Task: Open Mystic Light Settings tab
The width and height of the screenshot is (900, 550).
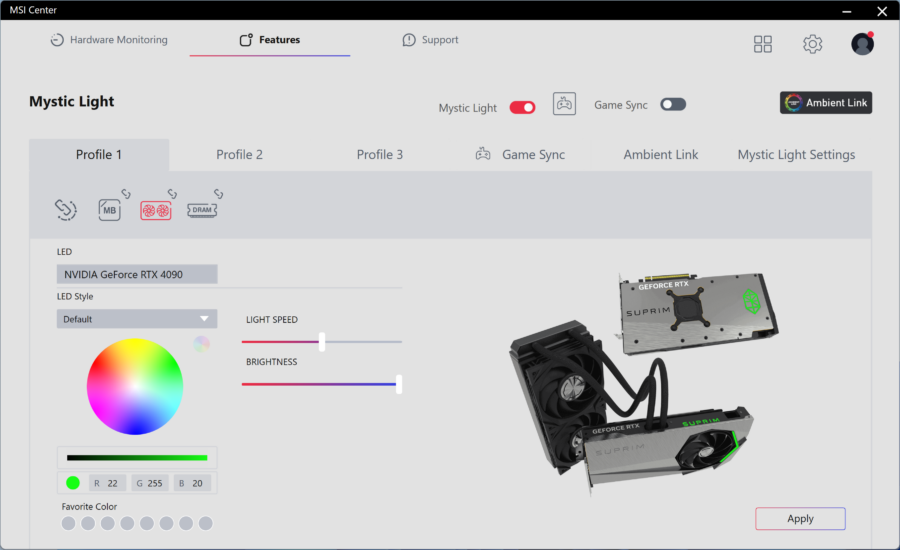Action: [796, 154]
